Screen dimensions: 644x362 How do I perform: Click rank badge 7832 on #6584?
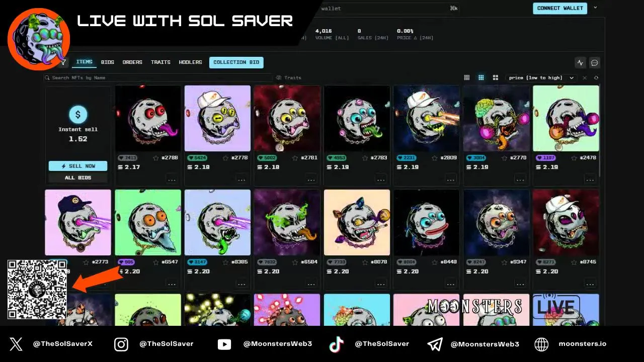click(267, 262)
